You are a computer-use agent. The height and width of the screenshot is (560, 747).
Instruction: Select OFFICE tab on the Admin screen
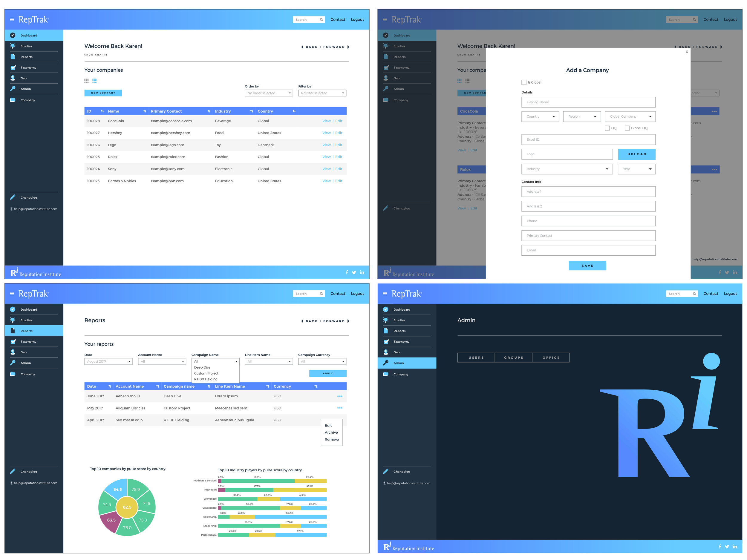[x=551, y=358]
